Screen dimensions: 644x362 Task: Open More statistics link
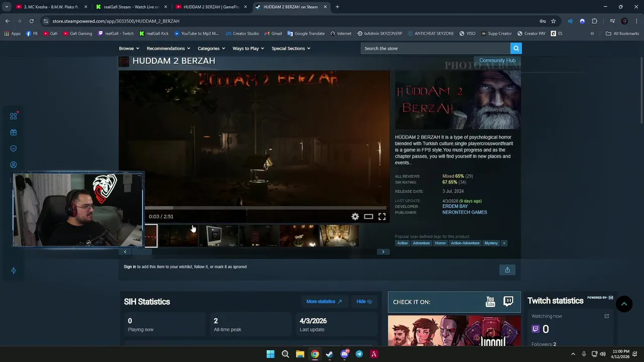pyautogui.click(x=324, y=302)
